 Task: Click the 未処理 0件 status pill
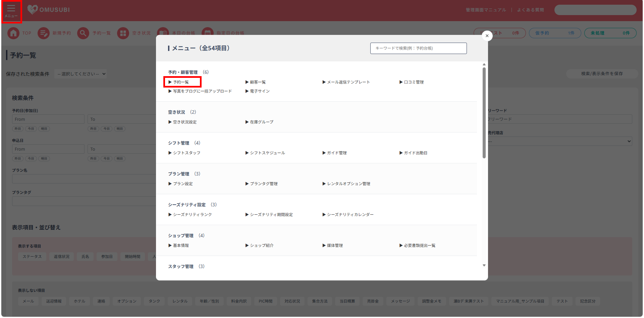click(x=610, y=33)
